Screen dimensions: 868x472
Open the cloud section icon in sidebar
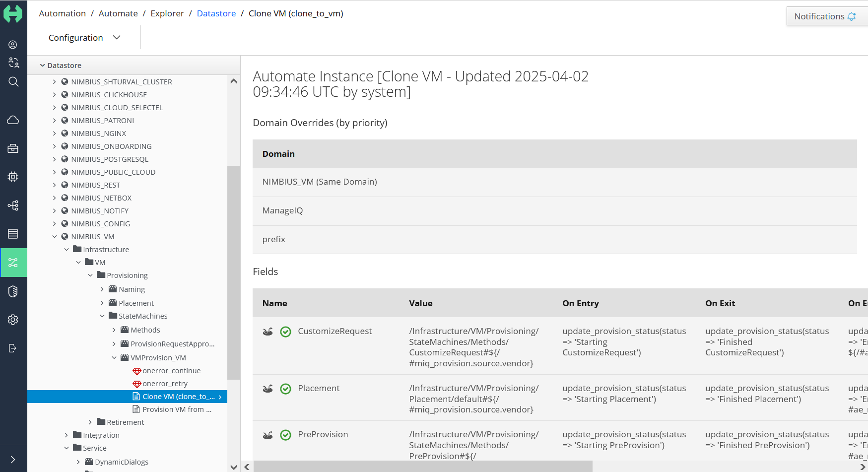pos(13,120)
